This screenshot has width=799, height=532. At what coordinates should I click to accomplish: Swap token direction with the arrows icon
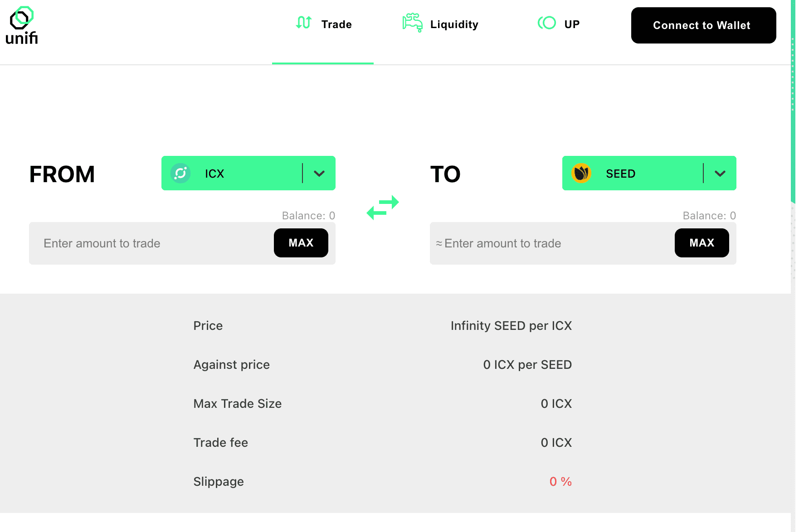pos(383,208)
